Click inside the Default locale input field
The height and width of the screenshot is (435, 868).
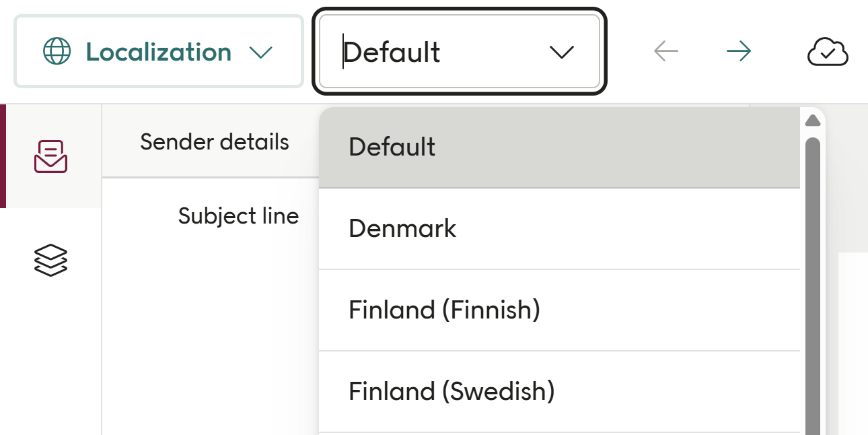pyautogui.click(x=404, y=51)
